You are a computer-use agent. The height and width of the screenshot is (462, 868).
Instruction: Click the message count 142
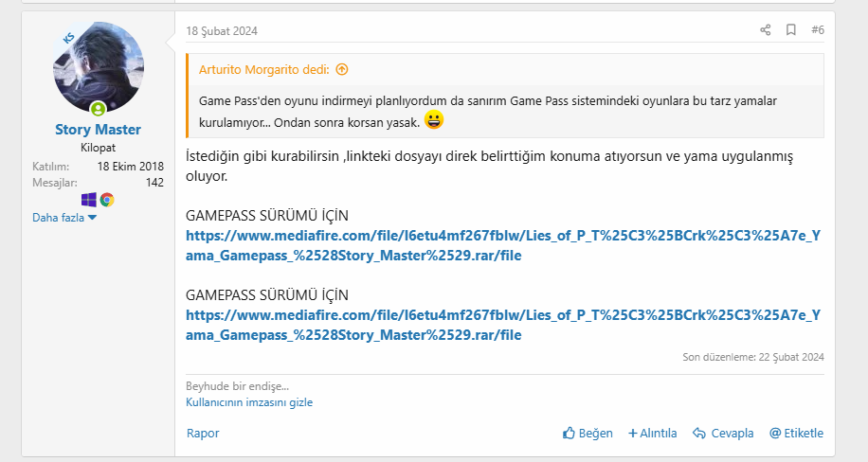154,183
